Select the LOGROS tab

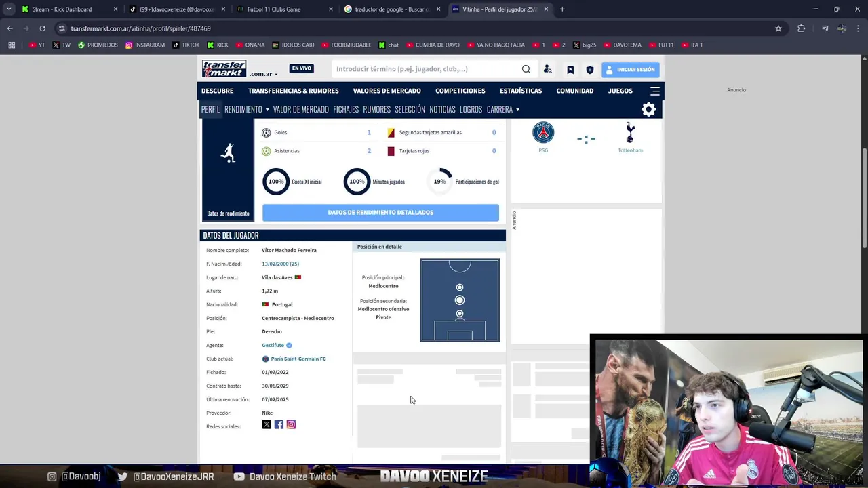[x=471, y=110]
